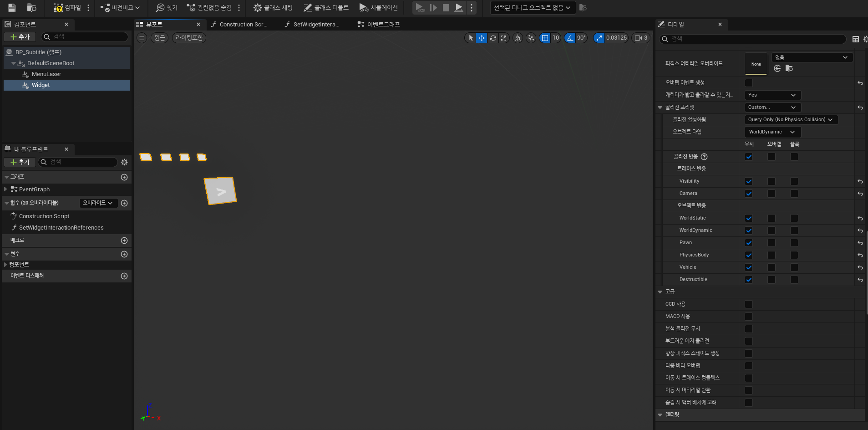Viewport: 868px width, 430px height.
Task: Click the stop playback icon
Action: [x=446, y=8]
